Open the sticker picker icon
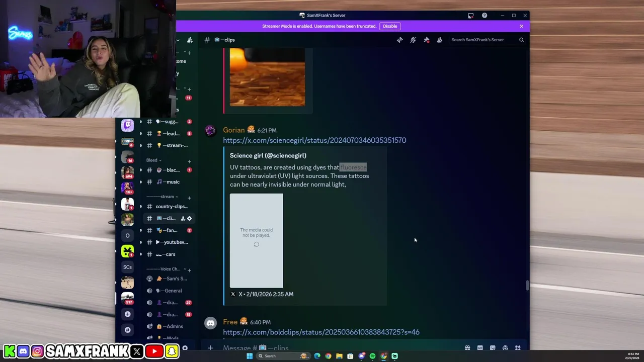This screenshot has width=644, height=362. [493, 347]
